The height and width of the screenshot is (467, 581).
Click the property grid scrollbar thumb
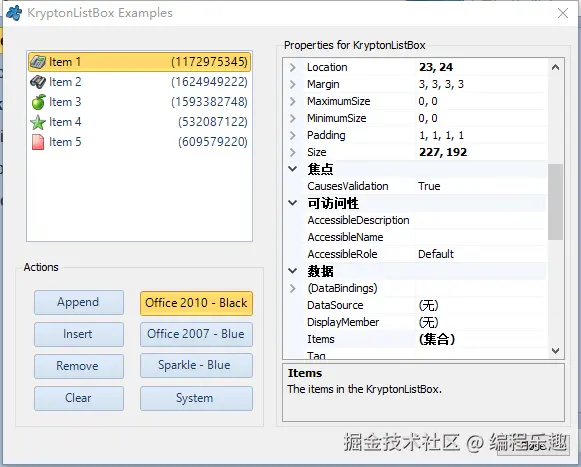[x=555, y=202]
